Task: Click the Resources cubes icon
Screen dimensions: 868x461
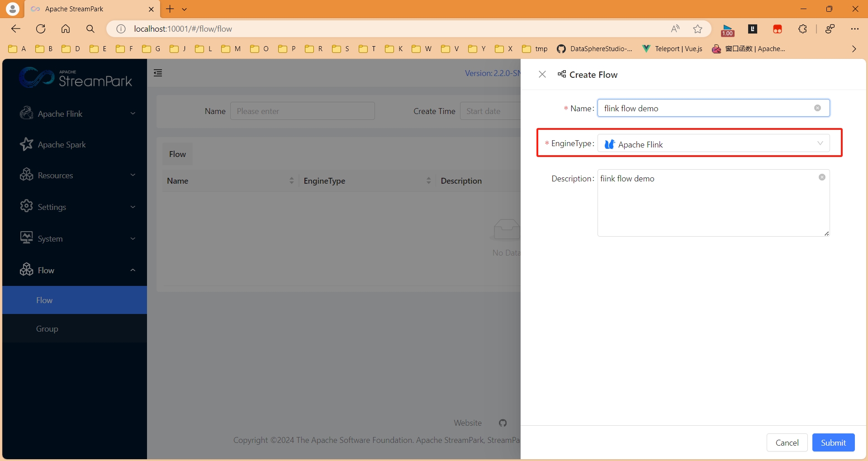Action: point(27,175)
